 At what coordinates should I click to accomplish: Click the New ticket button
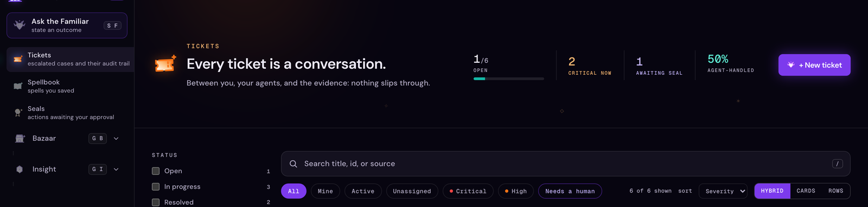(814, 65)
